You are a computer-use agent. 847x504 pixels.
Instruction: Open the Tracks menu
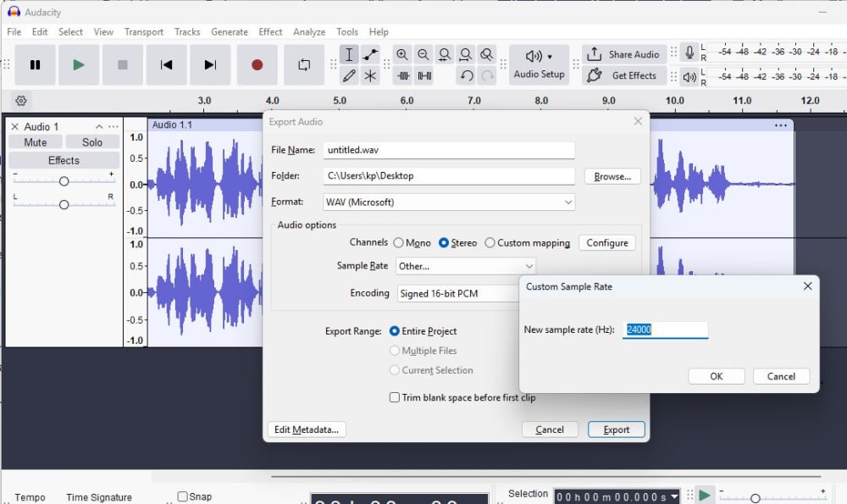pyautogui.click(x=187, y=32)
